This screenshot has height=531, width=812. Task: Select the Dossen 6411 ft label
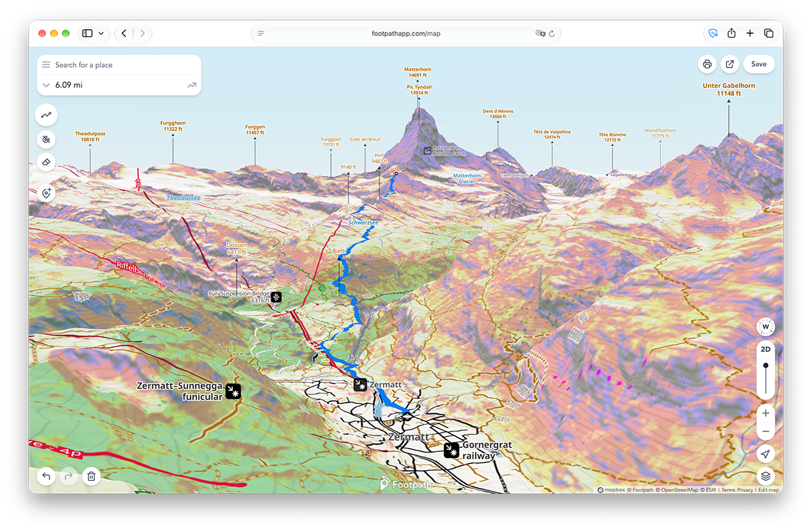pyautogui.click(x=237, y=248)
